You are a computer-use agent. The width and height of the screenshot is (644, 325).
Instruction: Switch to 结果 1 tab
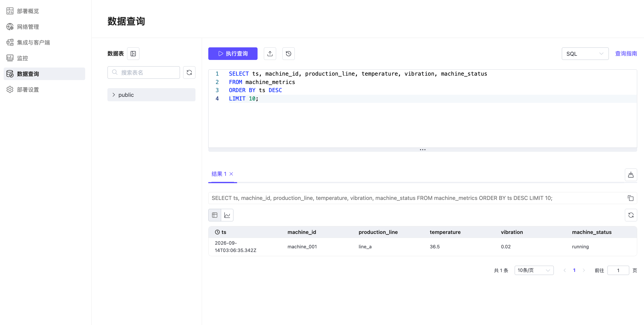coord(219,174)
